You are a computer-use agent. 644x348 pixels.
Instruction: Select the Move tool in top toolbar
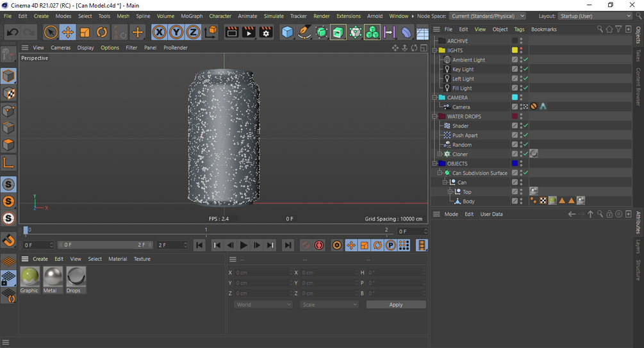pyautogui.click(x=67, y=32)
